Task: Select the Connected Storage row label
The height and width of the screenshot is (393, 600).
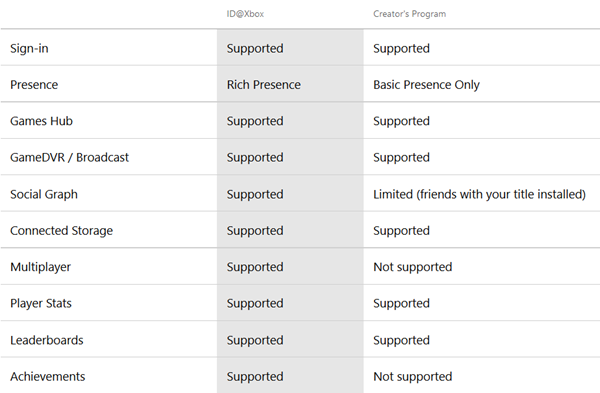Action: pos(61,231)
